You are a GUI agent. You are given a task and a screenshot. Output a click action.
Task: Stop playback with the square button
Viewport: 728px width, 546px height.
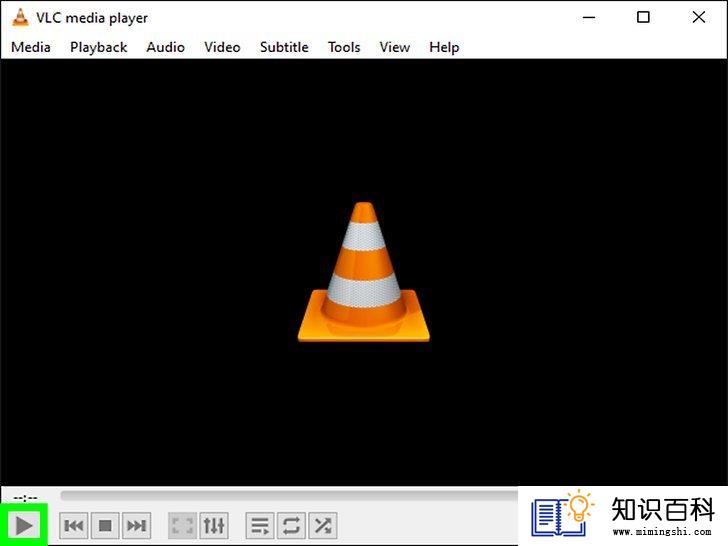click(105, 526)
